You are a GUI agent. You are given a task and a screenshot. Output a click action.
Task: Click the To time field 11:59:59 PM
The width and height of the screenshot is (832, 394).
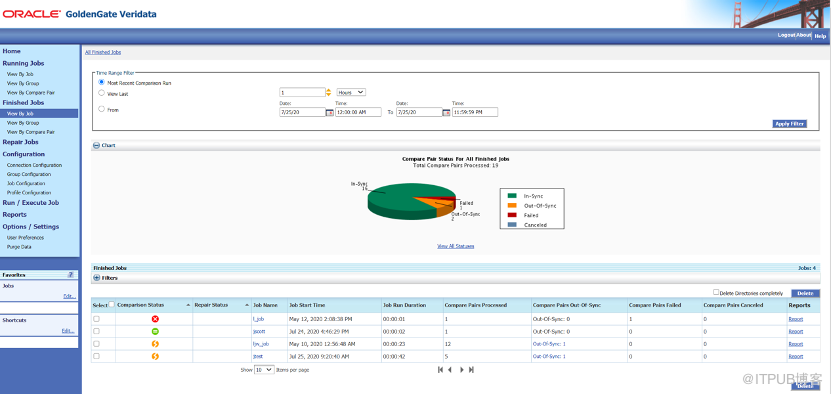[x=475, y=112]
